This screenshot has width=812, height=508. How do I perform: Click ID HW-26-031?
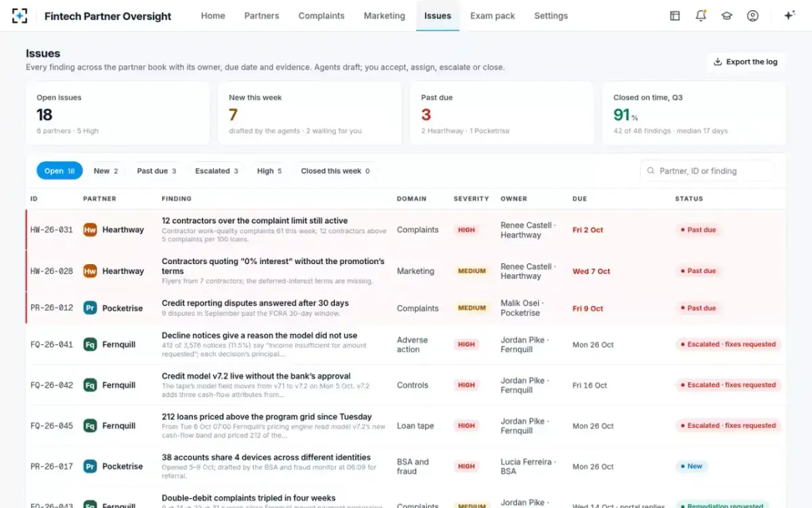(51, 230)
